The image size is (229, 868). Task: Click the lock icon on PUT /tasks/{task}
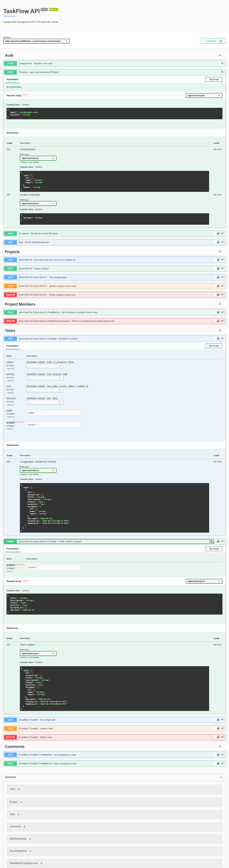coord(218,728)
